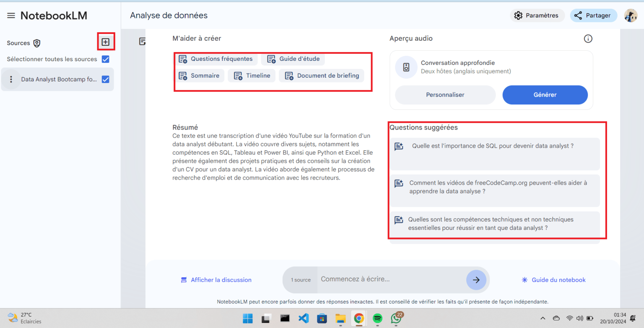The width and height of the screenshot is (644, 328).
Task: Open the Paramètres menu
Action: tap(537, 15)
